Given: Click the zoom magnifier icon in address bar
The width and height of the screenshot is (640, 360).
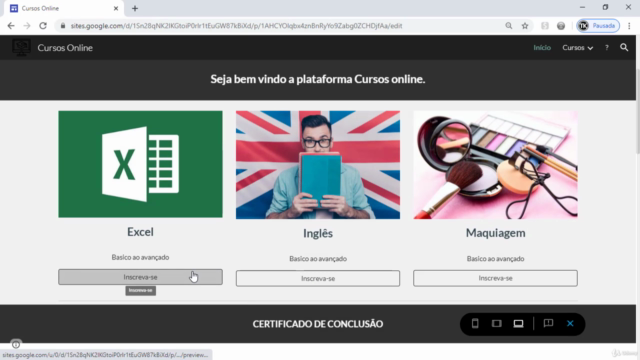Looking at the screenshot, I should pyautogui.click(x=509, y=26).
